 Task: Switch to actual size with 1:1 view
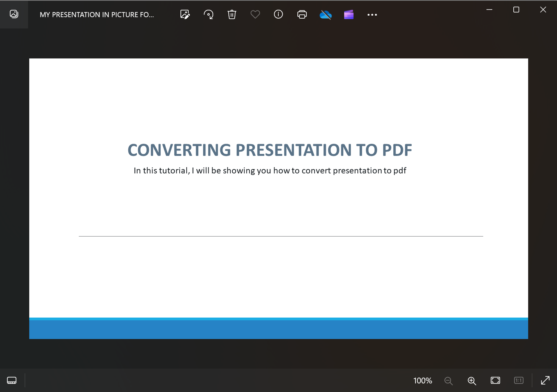519,380
